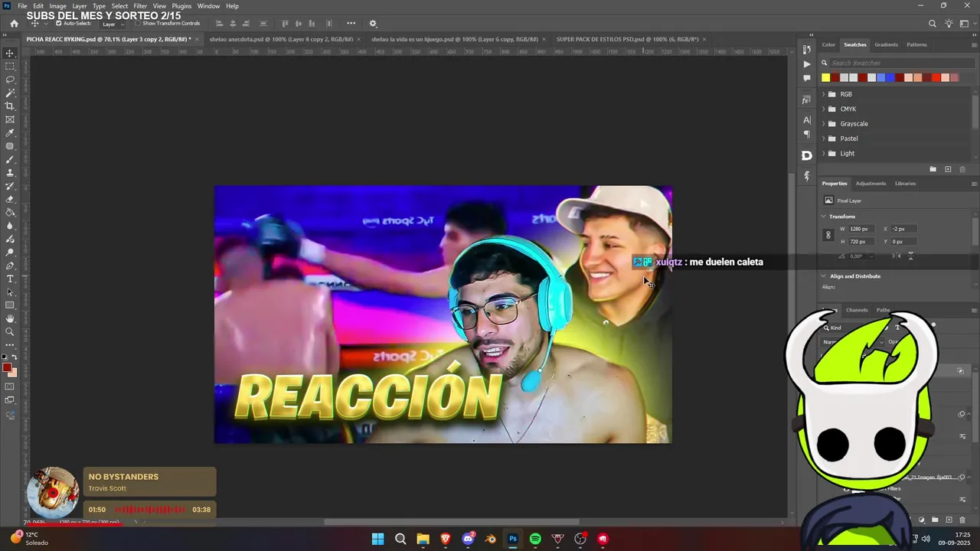This screenshot has width=980, height=551.
Task: Toggle width-height link constraint
Action: [828, 235]
